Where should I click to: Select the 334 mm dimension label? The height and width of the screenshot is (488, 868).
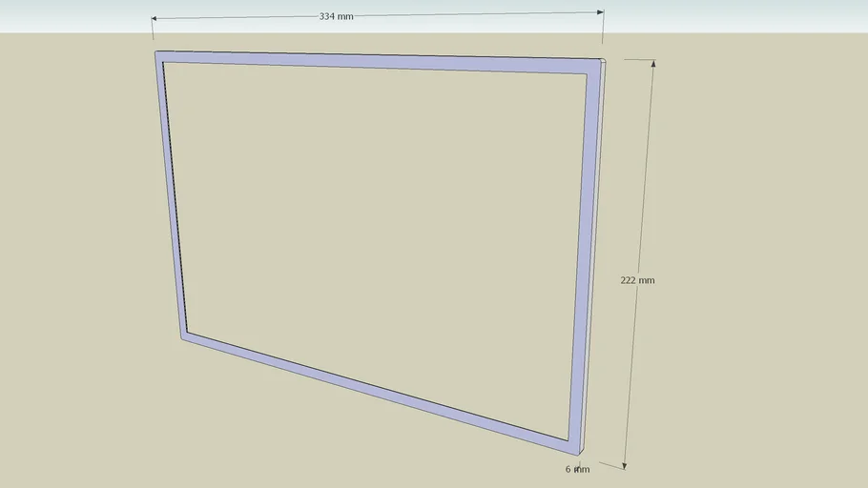point(336,17)
